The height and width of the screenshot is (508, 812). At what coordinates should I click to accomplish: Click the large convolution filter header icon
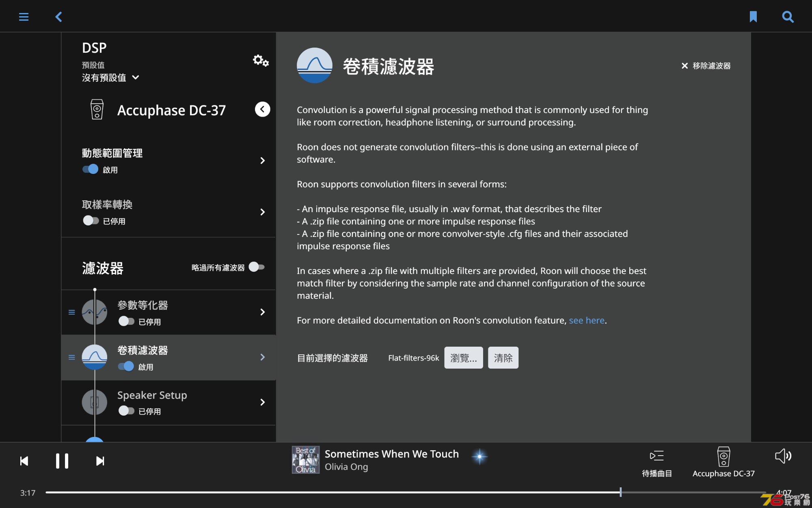315,65
